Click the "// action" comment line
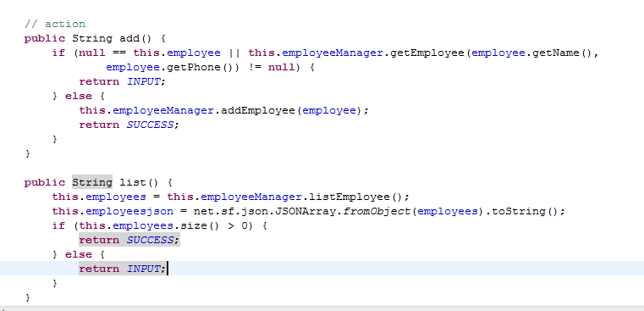The height and width of the screenshot is (311, 644). pyautogui.click(x=55, y=24)
